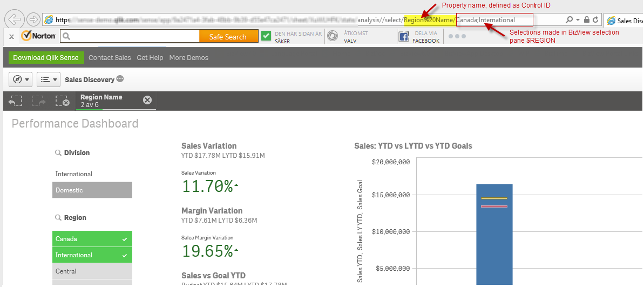Switch to the Sales Disc browser tab
The image size is (644, 287).
pos(624,21)
